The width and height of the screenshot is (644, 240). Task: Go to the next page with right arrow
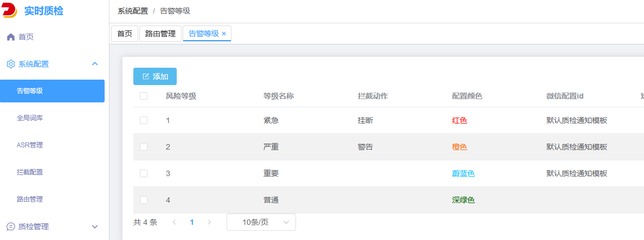click(x=209, y=222)
